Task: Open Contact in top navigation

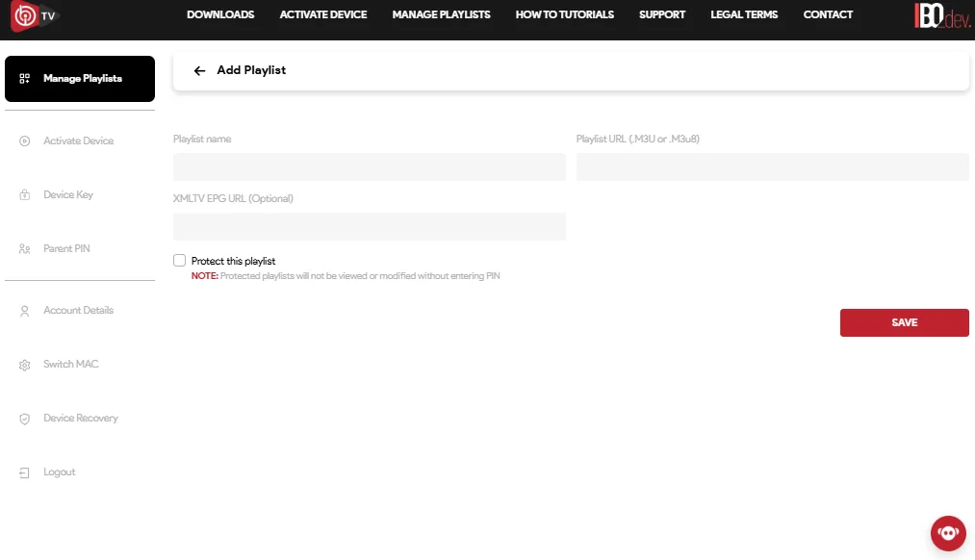Action: (828, 14)
